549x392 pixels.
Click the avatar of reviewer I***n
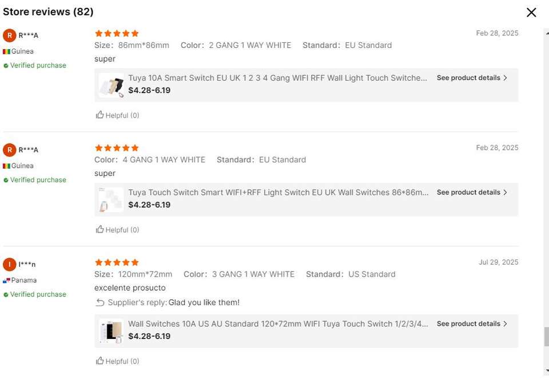click(10, 264)
